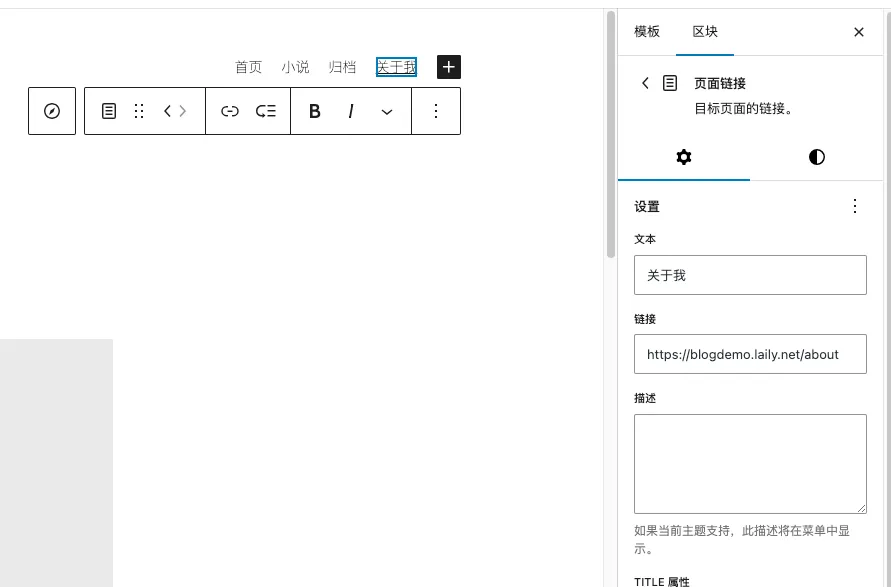Open the 设置 panel options menu
Screen dimensions: 891x587
854,206
